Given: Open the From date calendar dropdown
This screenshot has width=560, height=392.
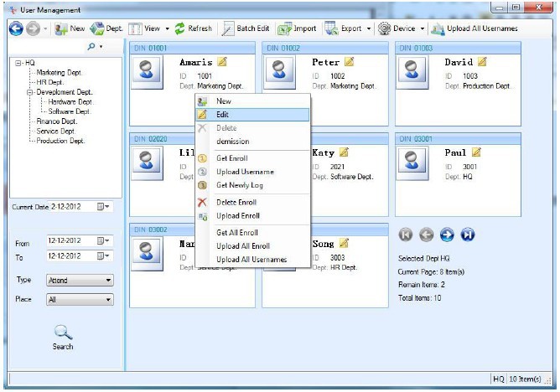Looking at the screenshot, I should (x=103, y=240).
